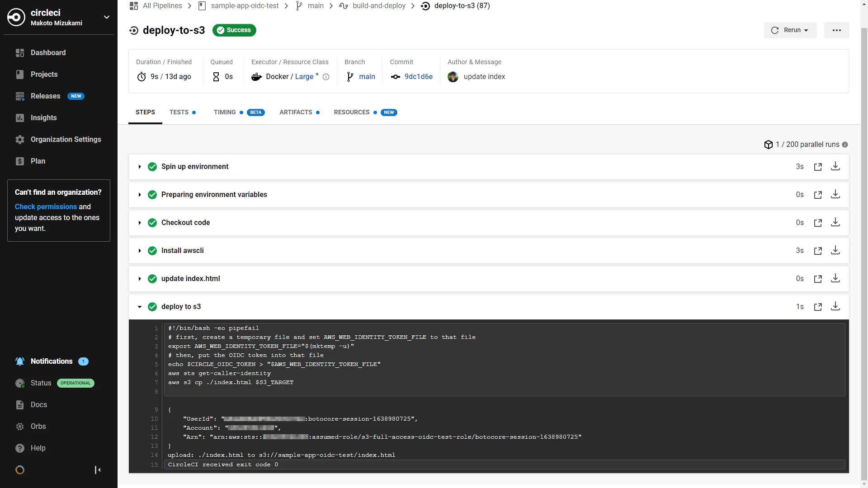
Task: Expand the Spin up environment step
Action: (x=140, y=167)
